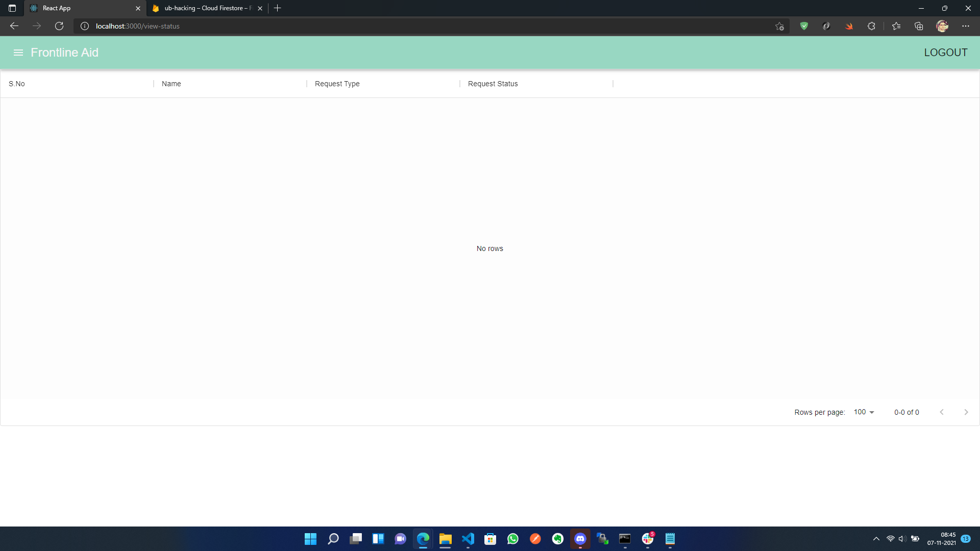The height and width of the screenshot is (551, 980).
Task: Click the Request Status column header
Action: coord(493,84)
